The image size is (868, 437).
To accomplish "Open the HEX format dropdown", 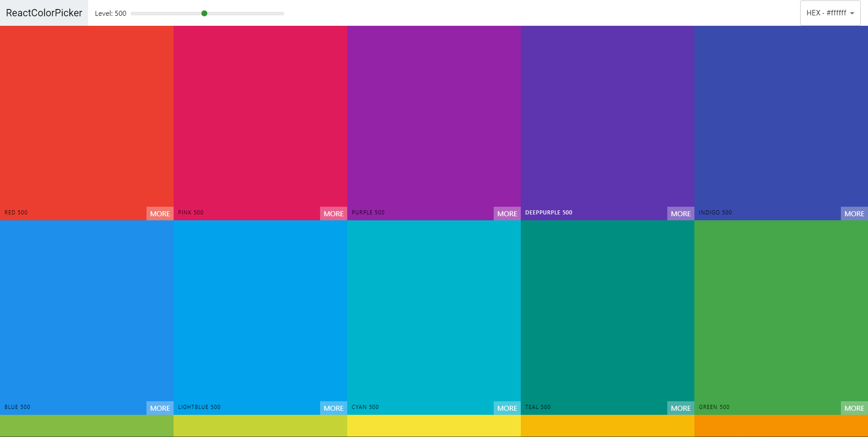I will tap(830, 13).
